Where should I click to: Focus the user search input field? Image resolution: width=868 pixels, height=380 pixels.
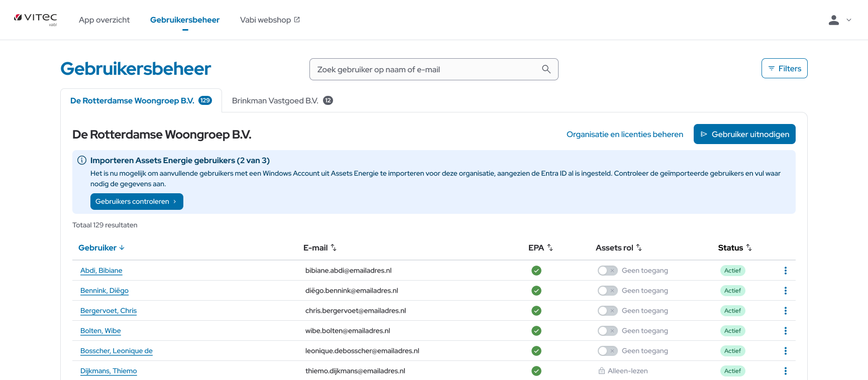click(427, 69)
